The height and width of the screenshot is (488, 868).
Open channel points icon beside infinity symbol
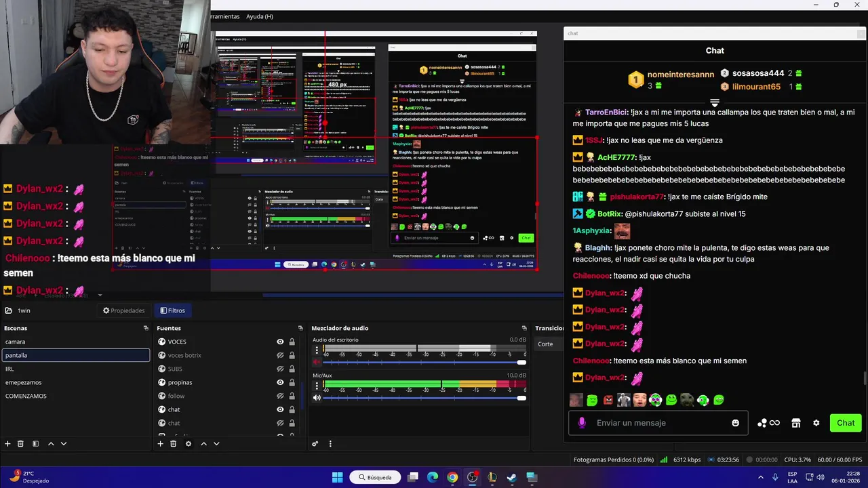click(762, 423)
